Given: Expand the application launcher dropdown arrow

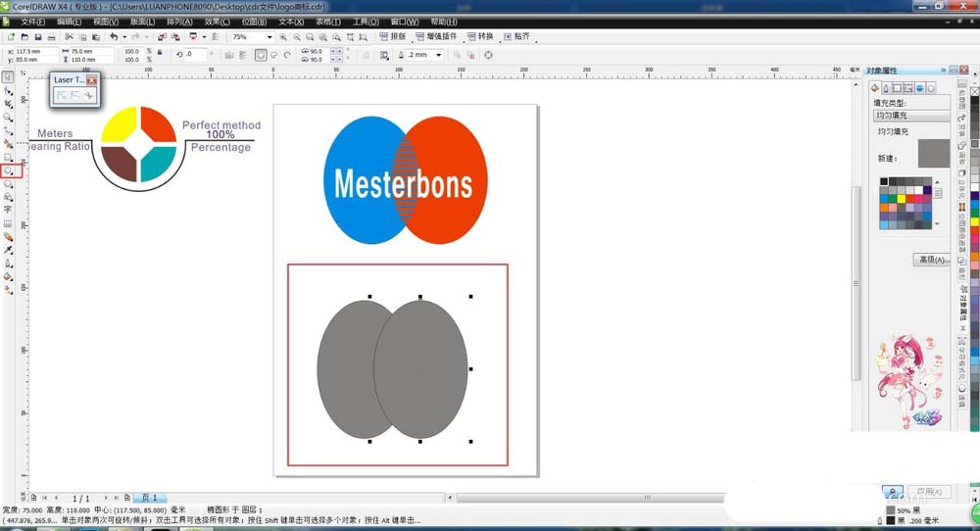Looking at the screenshot, I should (205, 37).
